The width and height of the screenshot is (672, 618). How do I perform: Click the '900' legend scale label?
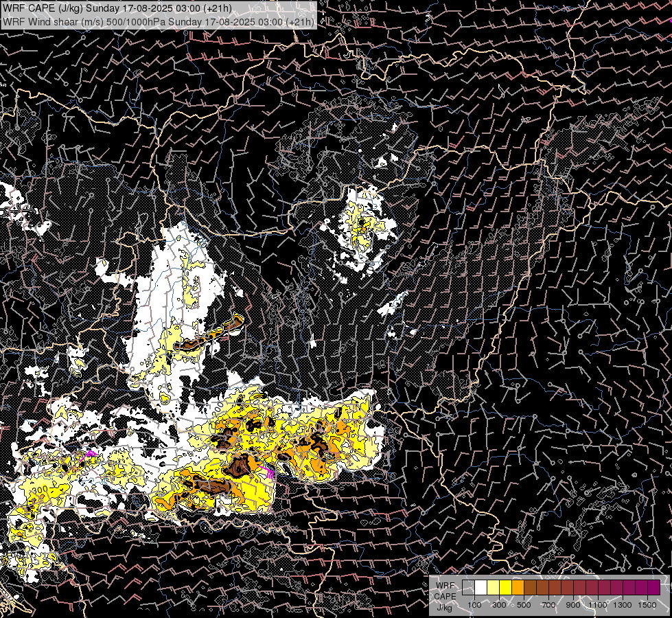click(x=573, y=605)
